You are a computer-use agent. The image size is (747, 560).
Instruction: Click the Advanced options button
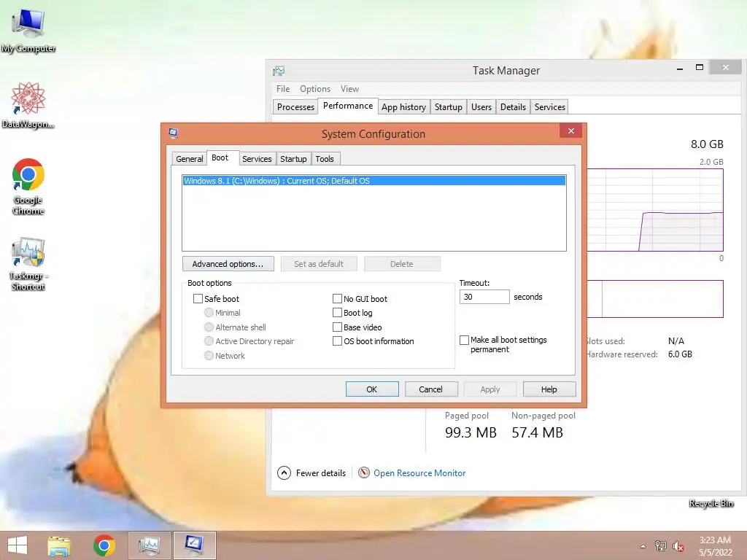[228, 264]
